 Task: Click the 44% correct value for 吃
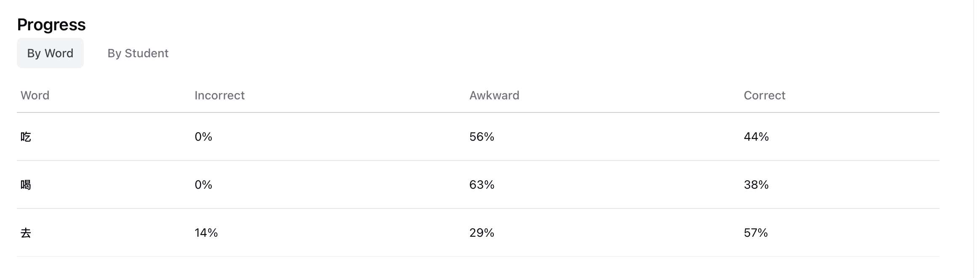pyautogui.click(x=756, y=137)
